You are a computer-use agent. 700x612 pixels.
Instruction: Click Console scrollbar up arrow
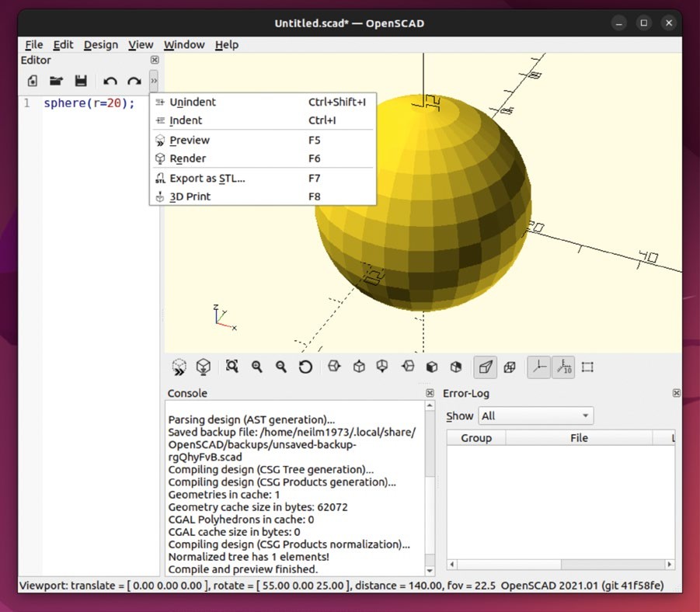[430, 405]
